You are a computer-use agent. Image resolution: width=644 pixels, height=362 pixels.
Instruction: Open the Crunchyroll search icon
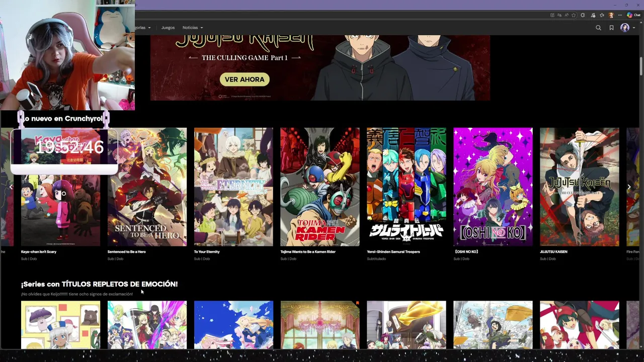pyautogui.click(x=598, y=28)
